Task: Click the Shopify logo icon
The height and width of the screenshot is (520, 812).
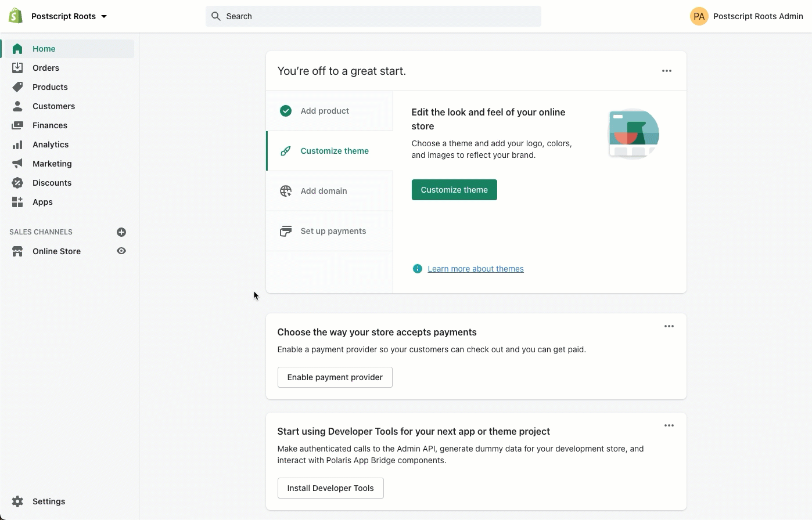Action: (x=16, y=16)
